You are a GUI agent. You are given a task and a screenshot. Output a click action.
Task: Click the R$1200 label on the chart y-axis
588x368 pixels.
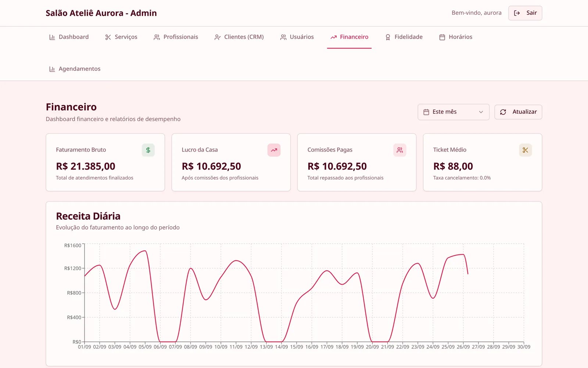[73, 268]
